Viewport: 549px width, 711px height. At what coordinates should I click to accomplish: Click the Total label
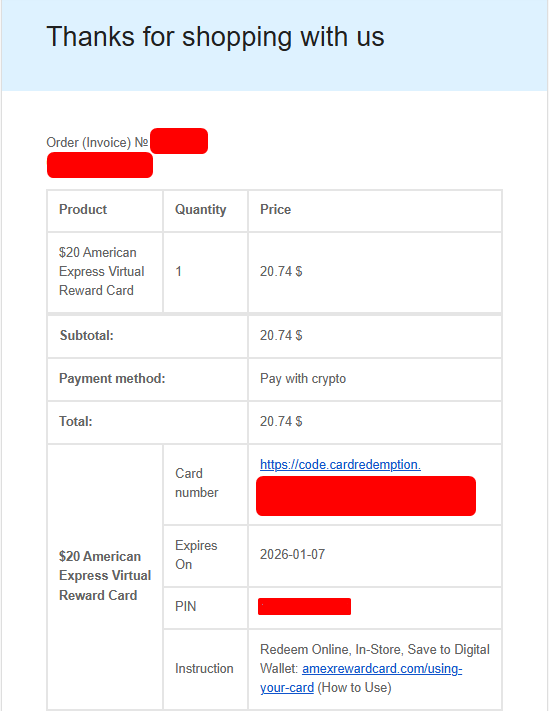tap(76, 422)
